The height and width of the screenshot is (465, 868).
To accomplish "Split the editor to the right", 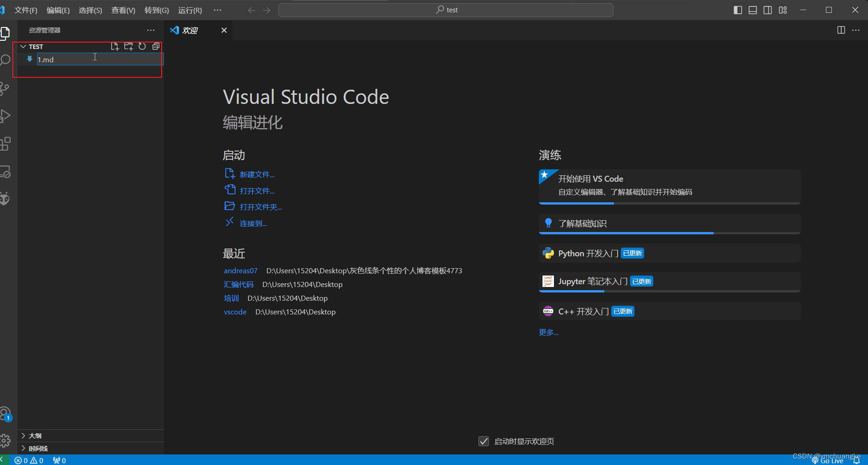I will (841, 30).
